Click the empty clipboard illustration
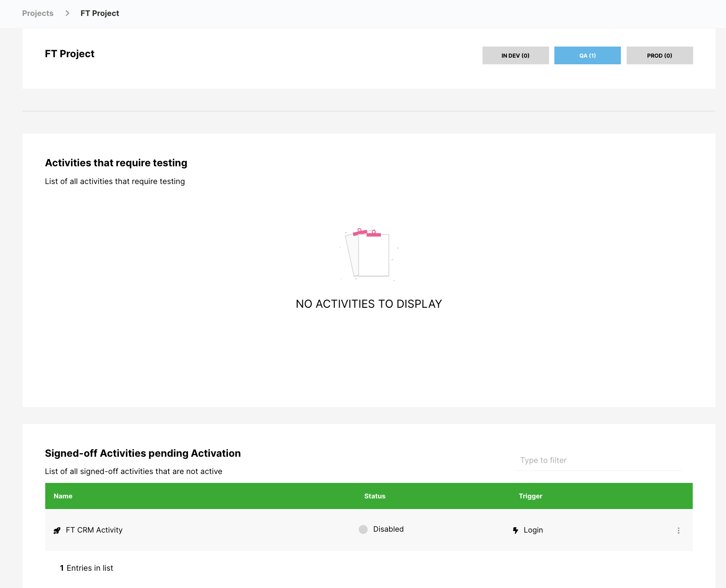726x588 pixels. (x=369, y=254)
